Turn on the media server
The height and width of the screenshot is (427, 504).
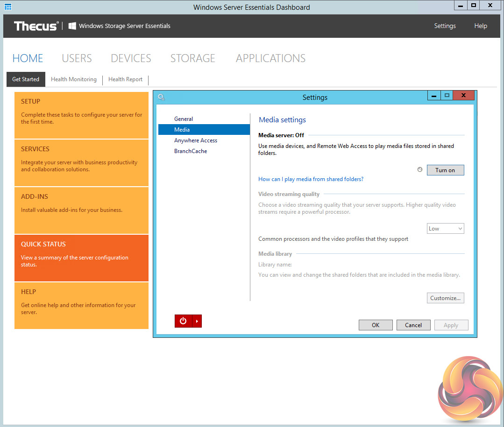445,170
